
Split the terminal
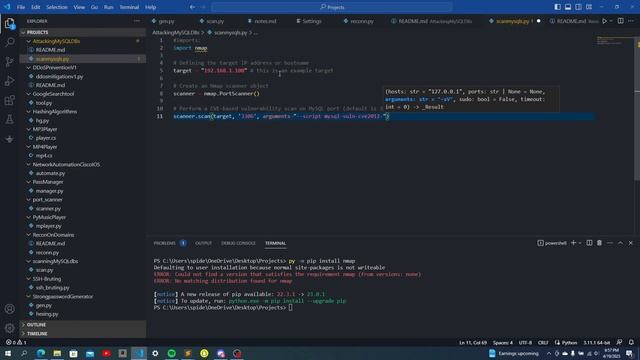(589, 243)
